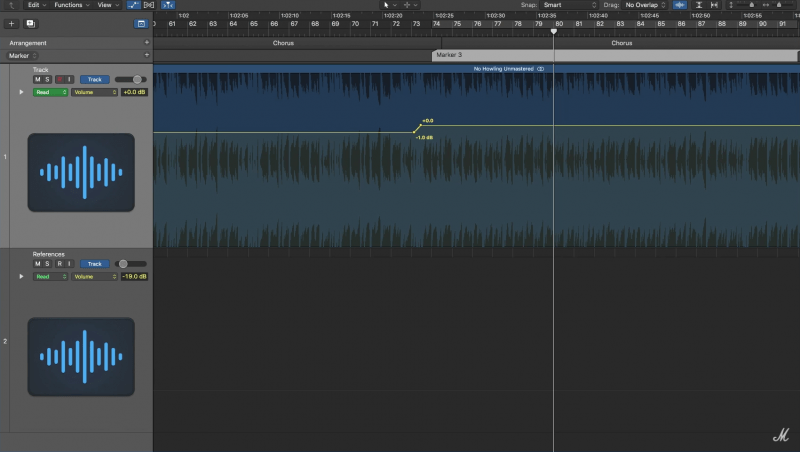Add an arrangement marker with the Arrangement plus
Image resolution: width=800 pixels, height=452 pixels.
[x=147, y=42]
